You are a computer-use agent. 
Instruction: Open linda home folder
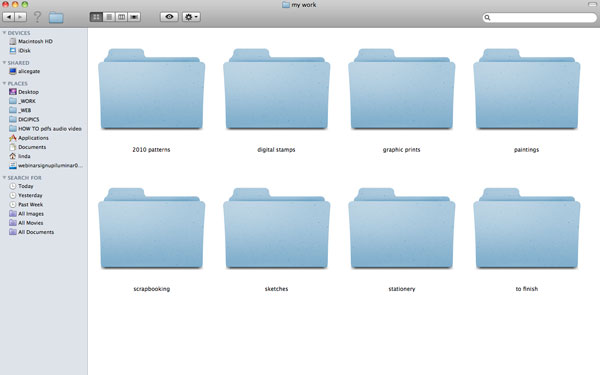[20, 156]
